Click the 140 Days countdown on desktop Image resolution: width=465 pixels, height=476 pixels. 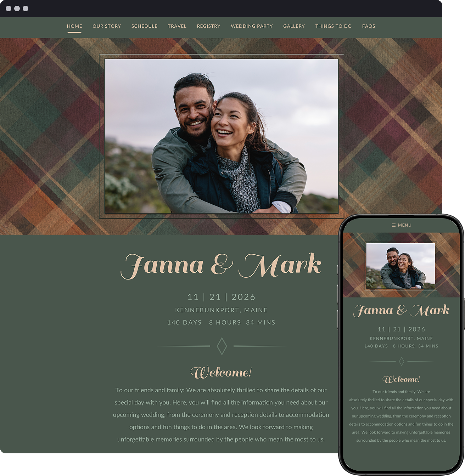coord(184,323)
